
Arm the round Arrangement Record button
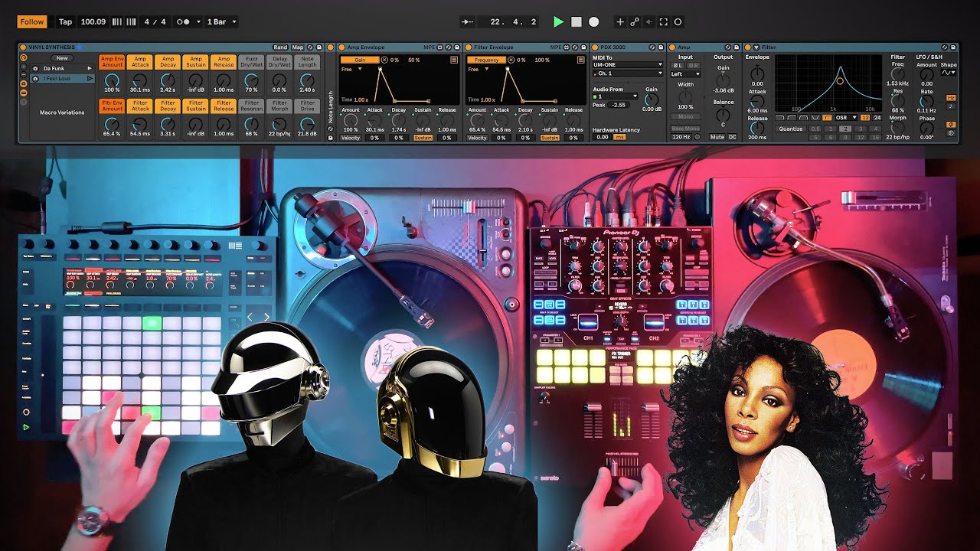point(593,22)
